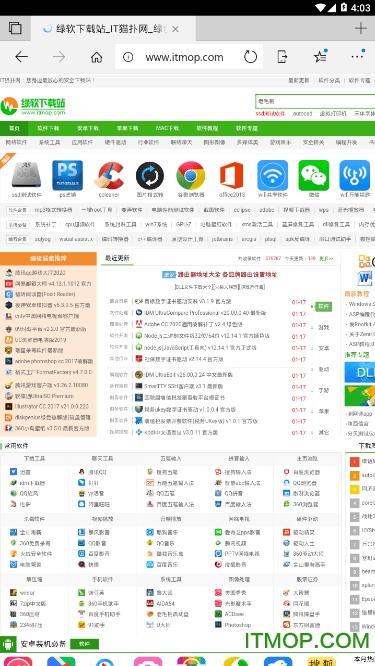The image size is (375, 666).
Task: Click the site info icon in address bar
Action: pos(128,57)
